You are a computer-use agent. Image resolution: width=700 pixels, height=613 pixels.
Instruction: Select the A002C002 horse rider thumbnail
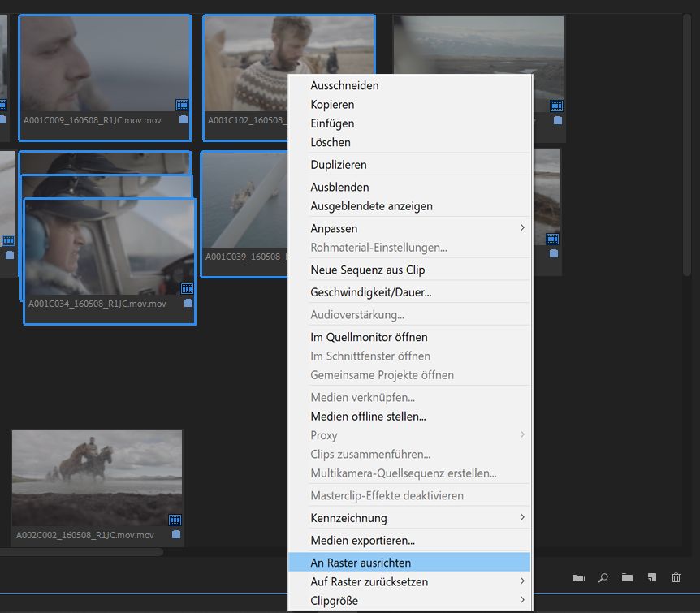pyautogui.click(x=97, y=477)
